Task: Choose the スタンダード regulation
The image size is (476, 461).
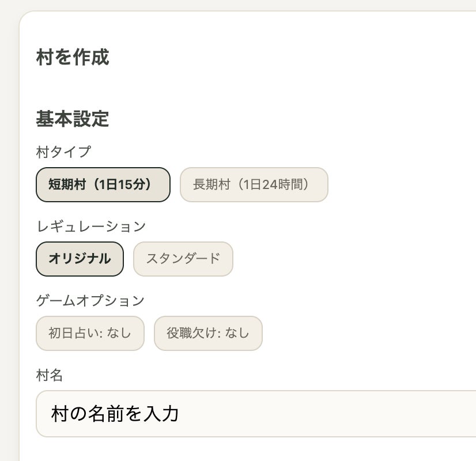Action: (183, 259)
